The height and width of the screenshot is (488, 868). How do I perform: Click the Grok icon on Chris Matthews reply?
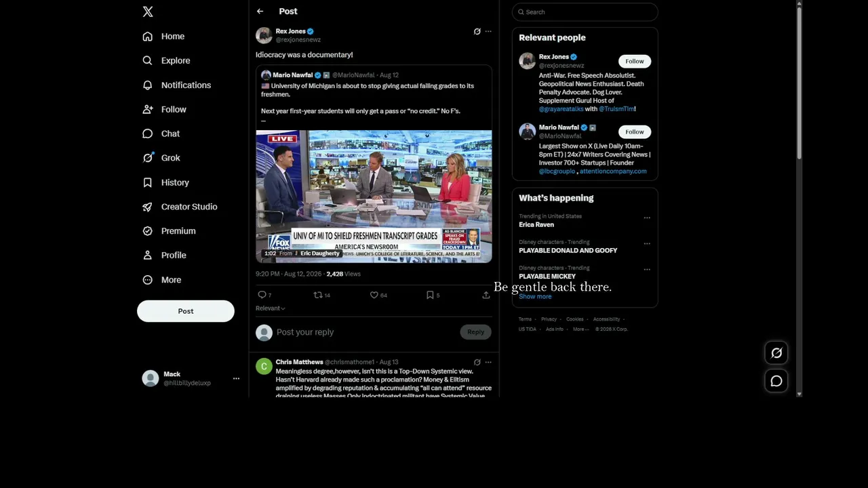pos(477,362)
